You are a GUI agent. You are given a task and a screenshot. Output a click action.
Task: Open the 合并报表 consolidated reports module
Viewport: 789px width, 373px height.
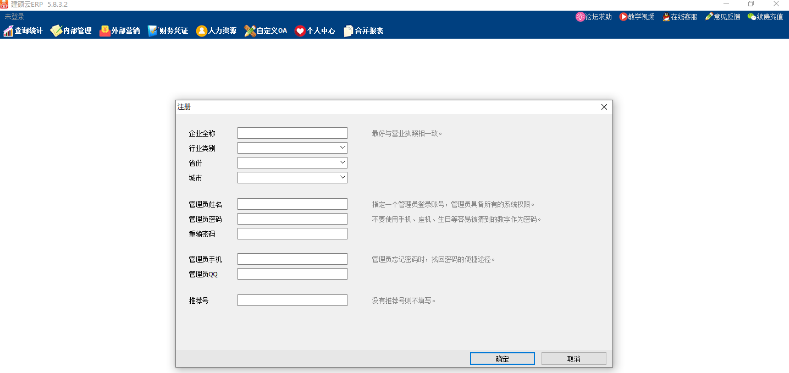(363, 31)
